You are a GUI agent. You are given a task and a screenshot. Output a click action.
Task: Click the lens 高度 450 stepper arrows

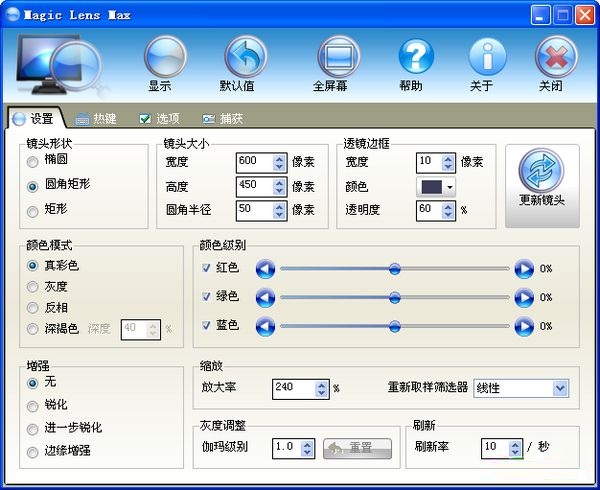pos(280,187)
